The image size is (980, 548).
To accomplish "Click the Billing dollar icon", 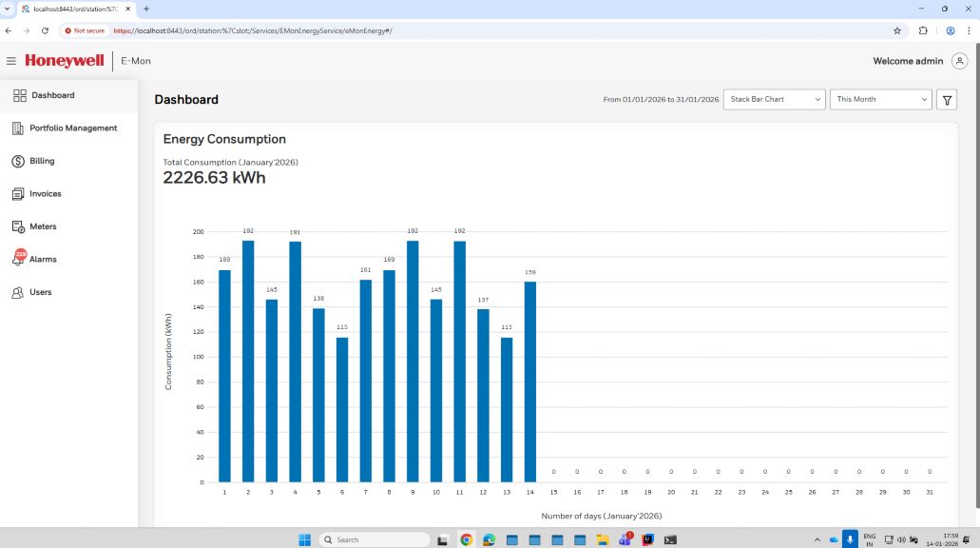I will click(x=18, y=161).
